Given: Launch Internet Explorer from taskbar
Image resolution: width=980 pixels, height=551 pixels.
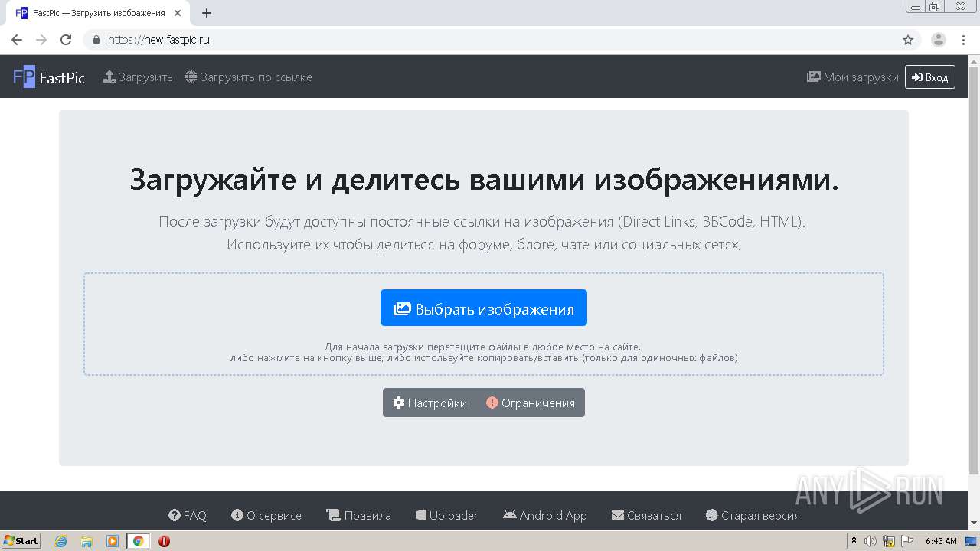Looking at the screenshot, I should tap(61, 541).
